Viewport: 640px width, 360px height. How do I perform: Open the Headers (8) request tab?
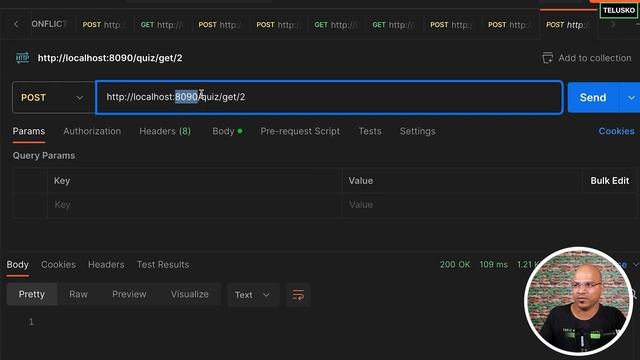(x=165, y=131)
